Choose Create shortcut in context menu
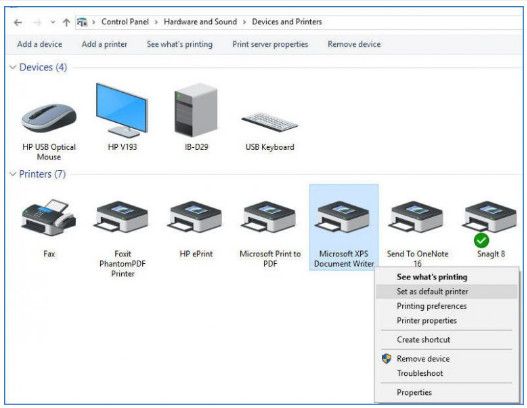 (446, 340)
